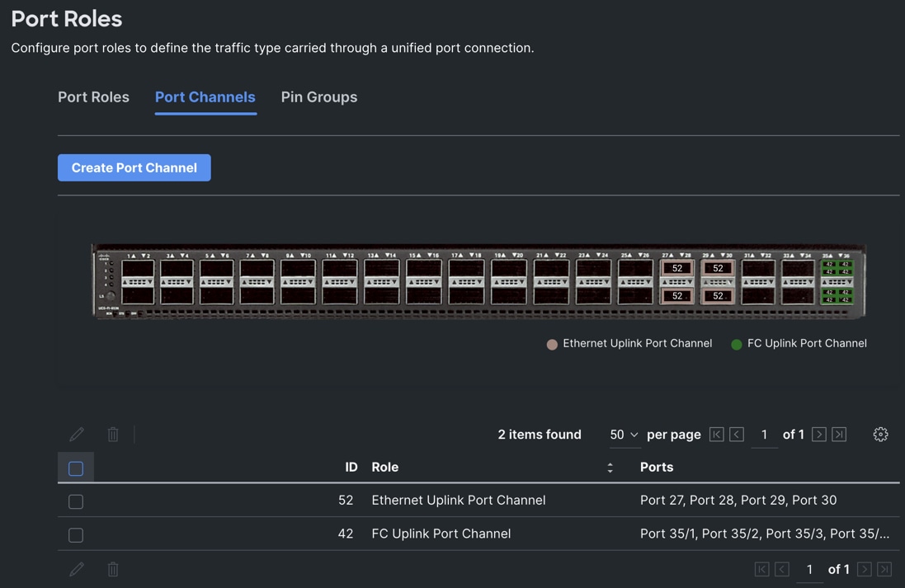This screenshot has width=905, height=588.
Task: Go to next page in top pagination
Action: point(818,435)
